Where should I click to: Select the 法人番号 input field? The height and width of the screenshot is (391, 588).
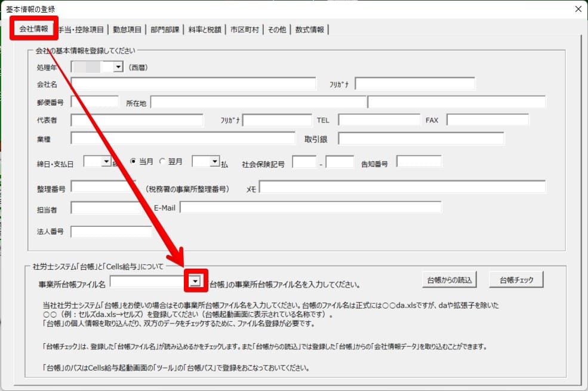pyautogui.click(x=111, y=232)
